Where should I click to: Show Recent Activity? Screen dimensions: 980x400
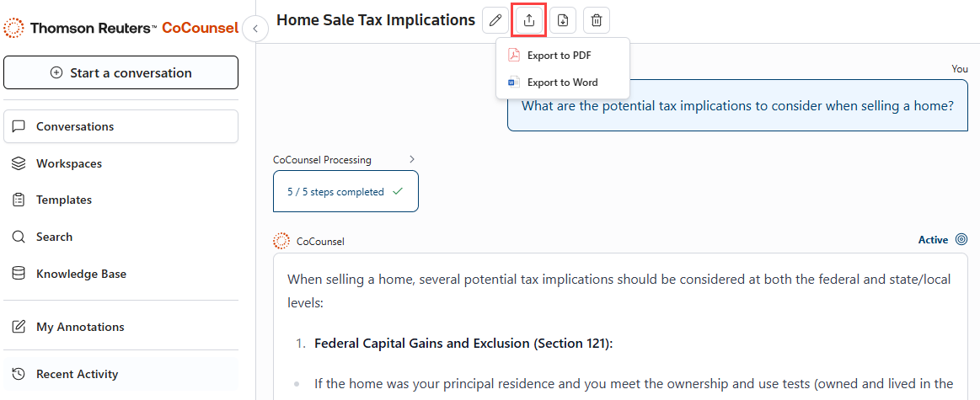pos(77,374)
